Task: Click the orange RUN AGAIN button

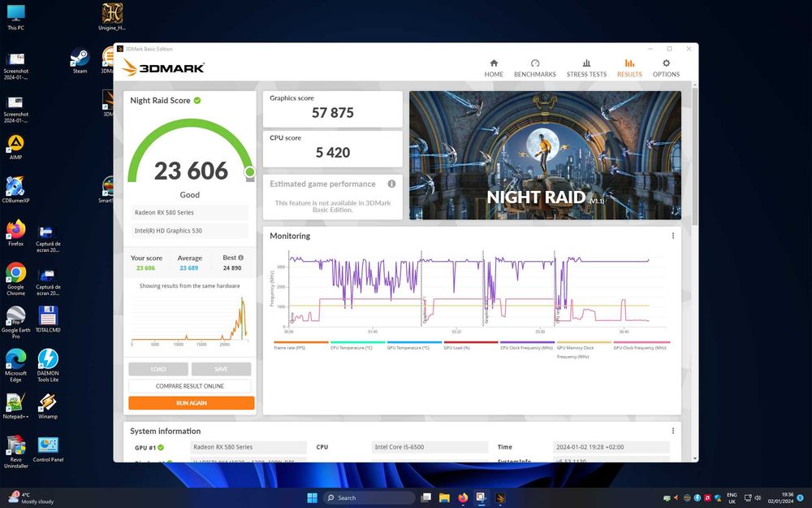Action: tap(191, 403)
